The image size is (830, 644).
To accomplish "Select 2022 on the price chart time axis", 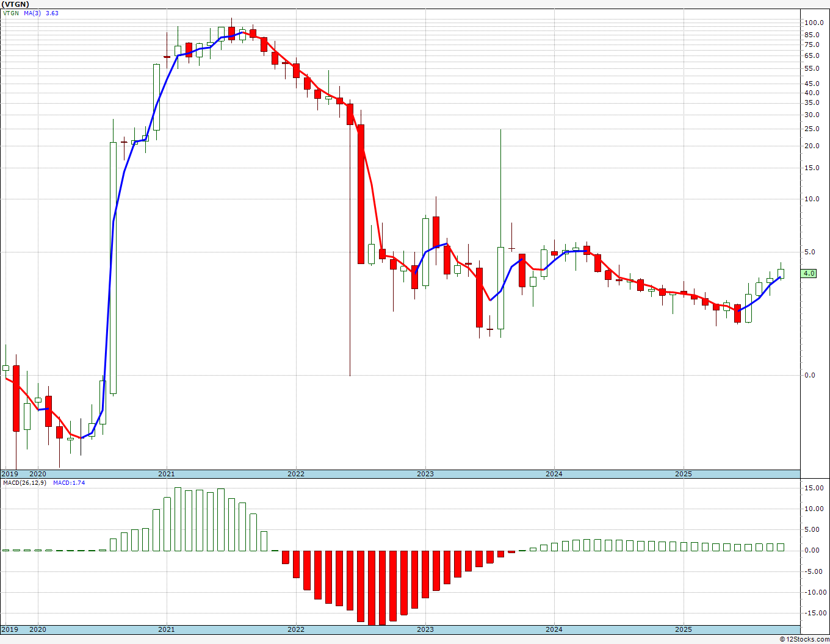I will pyautogui.click(x=296, y=474).
